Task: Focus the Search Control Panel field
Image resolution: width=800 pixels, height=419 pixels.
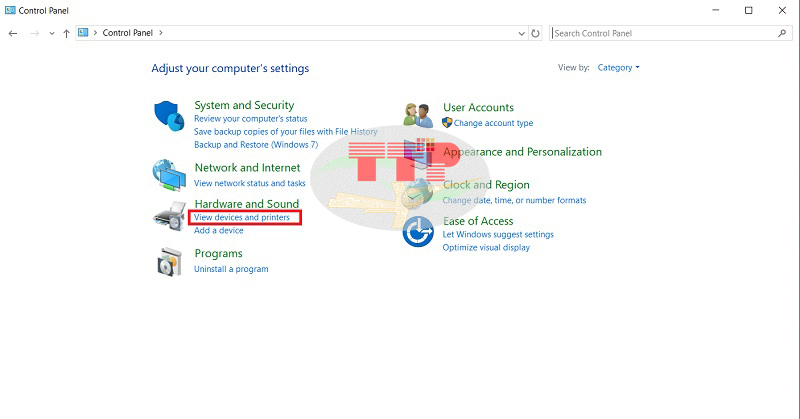Action: (671, 33)
